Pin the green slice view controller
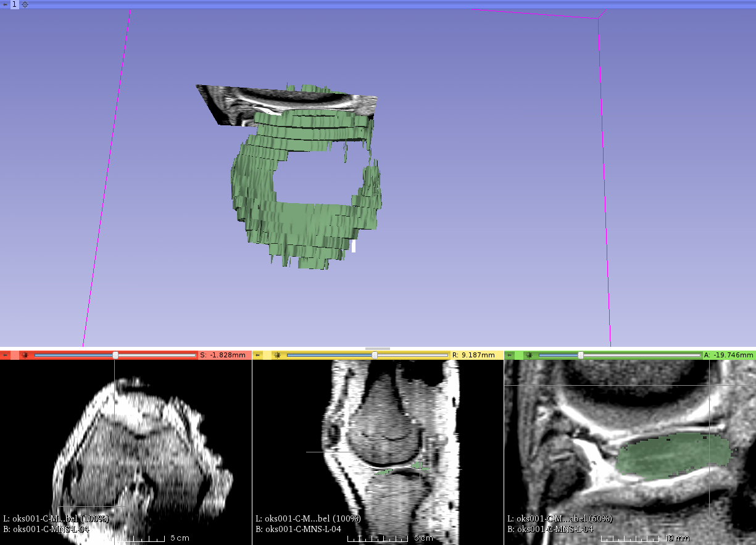 (510, 356)
